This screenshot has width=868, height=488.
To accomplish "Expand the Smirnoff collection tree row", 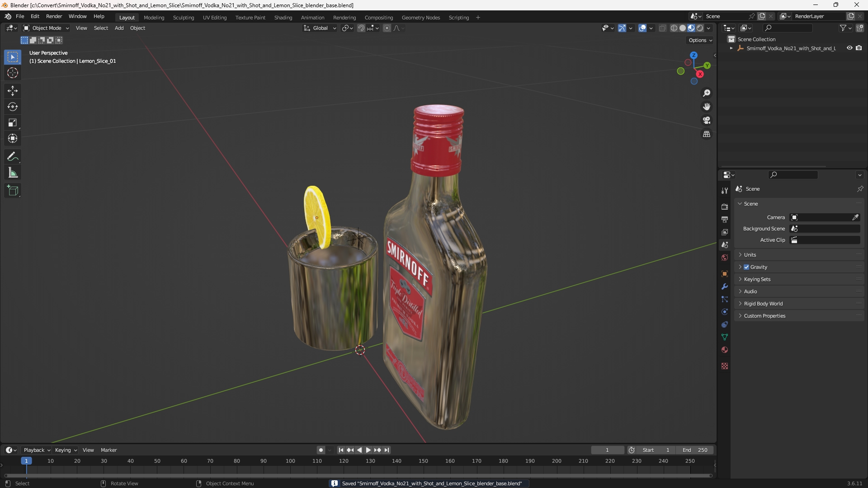I will tap(731, 48).
